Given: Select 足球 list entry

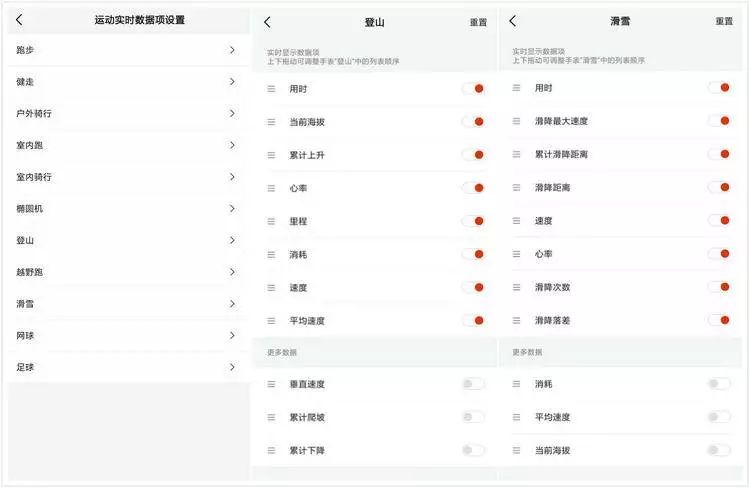Looking at the screenshot, I should click(128, 367).
